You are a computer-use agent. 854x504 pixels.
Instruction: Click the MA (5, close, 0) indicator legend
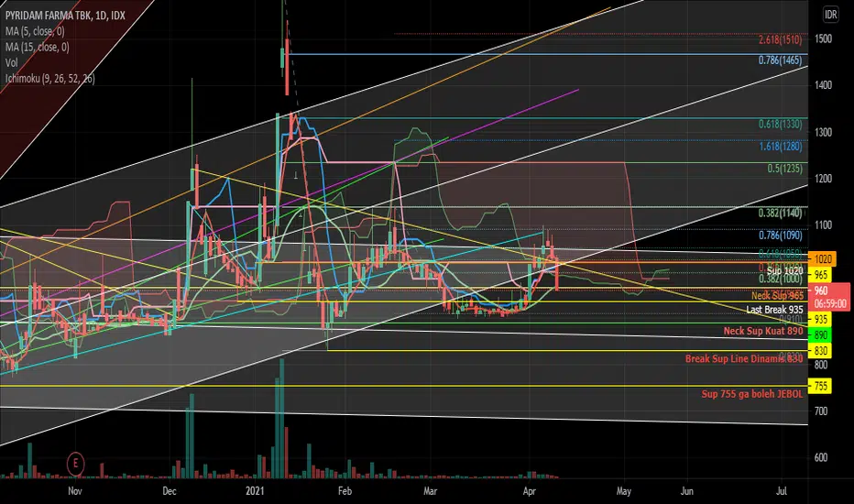click(x=35, y=31)
